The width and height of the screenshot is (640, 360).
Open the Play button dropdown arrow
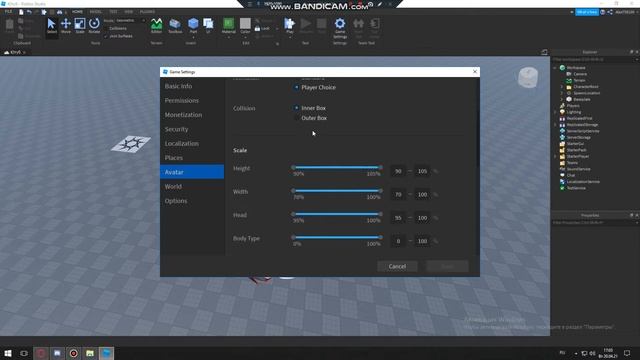pos(290,37)
